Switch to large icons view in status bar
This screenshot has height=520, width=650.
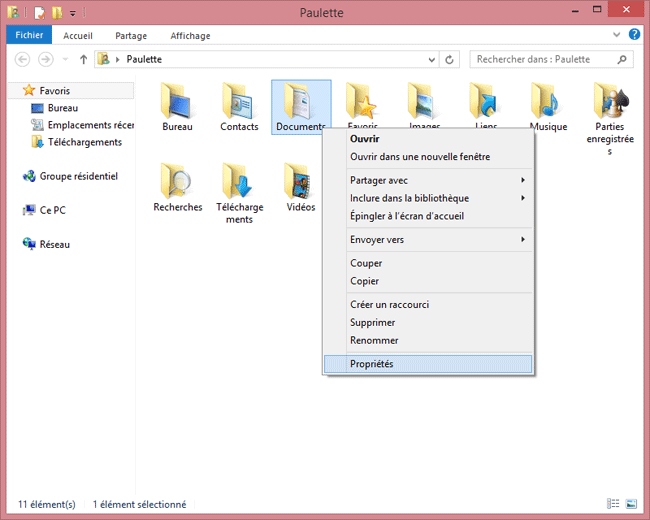pyautogui.click(x=630, y=504)
